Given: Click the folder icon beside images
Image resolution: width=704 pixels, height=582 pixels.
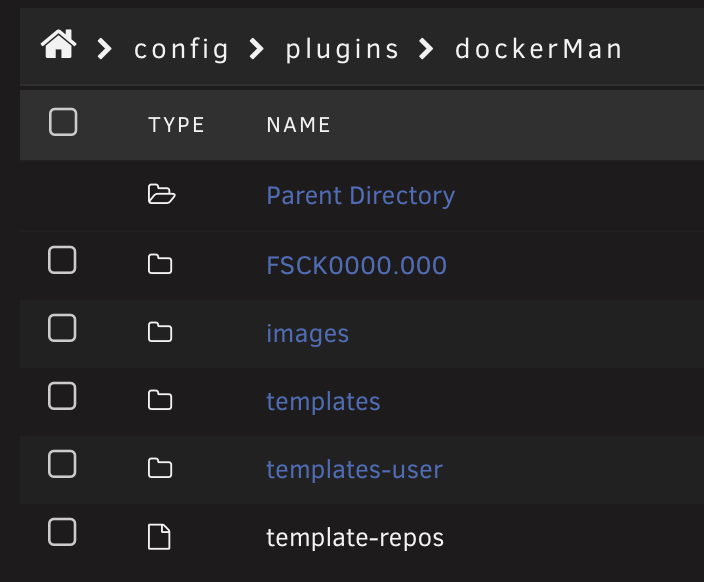Looking at the screenshot, I should (x=160, y=332).
